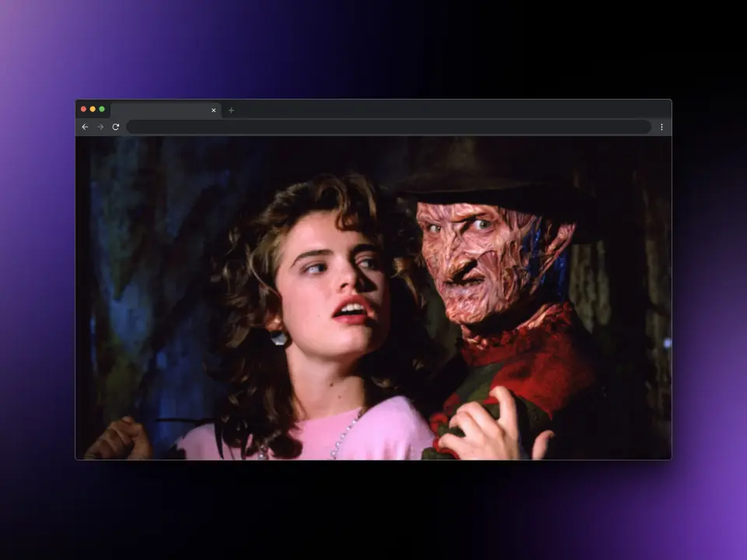Click the browser forward arrow
The image size is (747, 560).
[100, 127]
